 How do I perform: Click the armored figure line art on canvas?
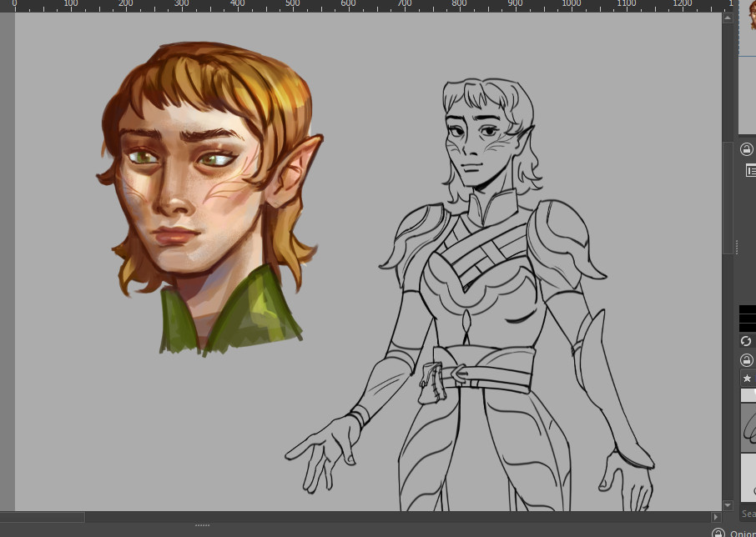coord(470,294)
